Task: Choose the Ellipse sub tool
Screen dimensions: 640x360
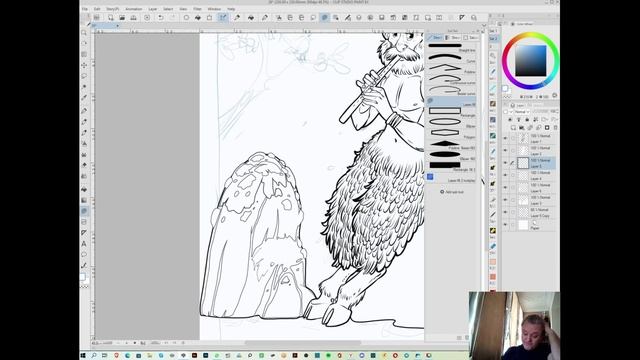Action: click(452, 123)
